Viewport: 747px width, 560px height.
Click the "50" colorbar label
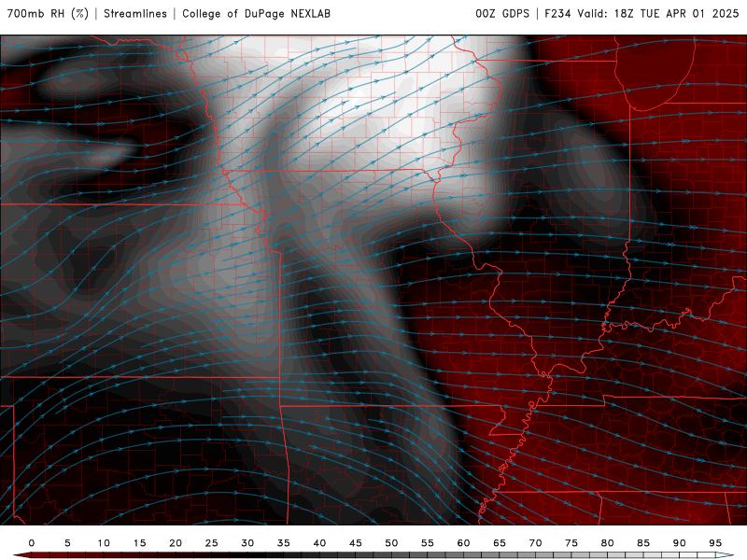click(x=391, y=543)
